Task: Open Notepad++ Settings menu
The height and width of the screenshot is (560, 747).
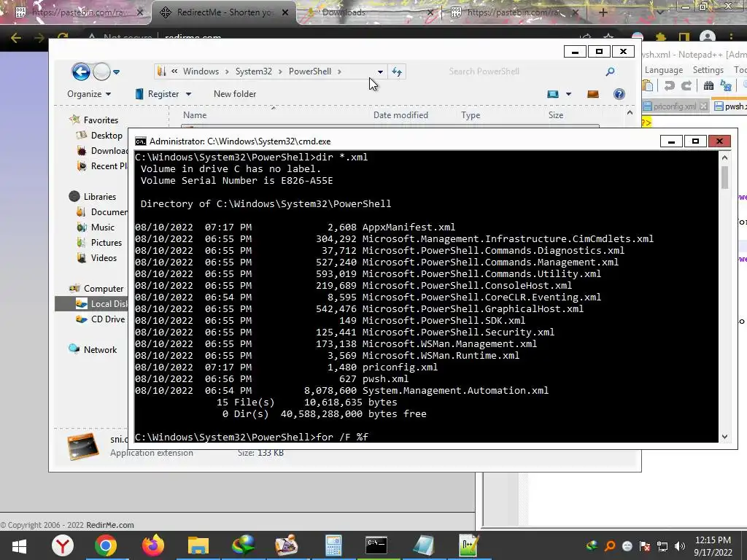Action: pos(708,70)
